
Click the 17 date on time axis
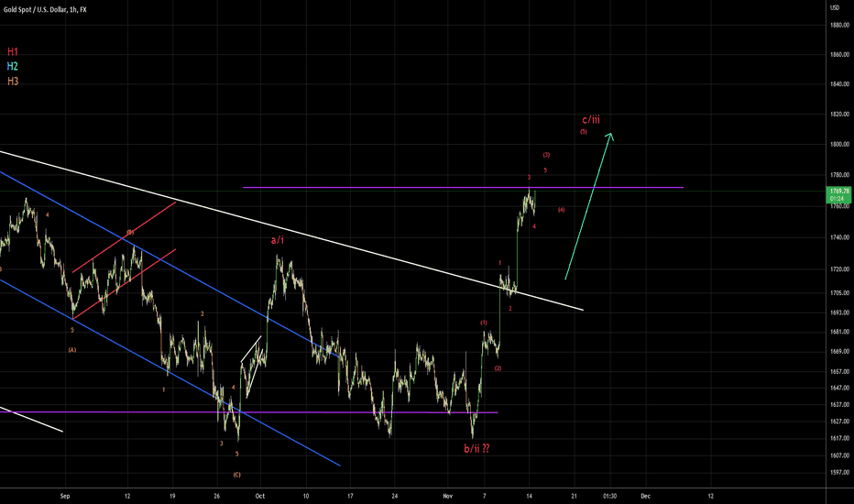point(350,496)
